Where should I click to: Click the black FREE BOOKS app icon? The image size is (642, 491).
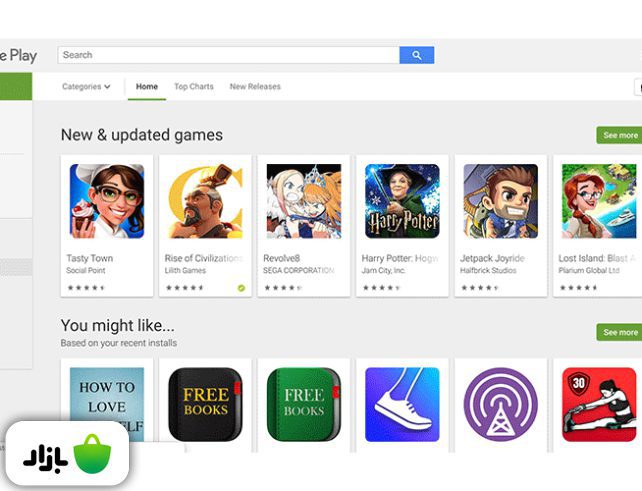(205, 405)
